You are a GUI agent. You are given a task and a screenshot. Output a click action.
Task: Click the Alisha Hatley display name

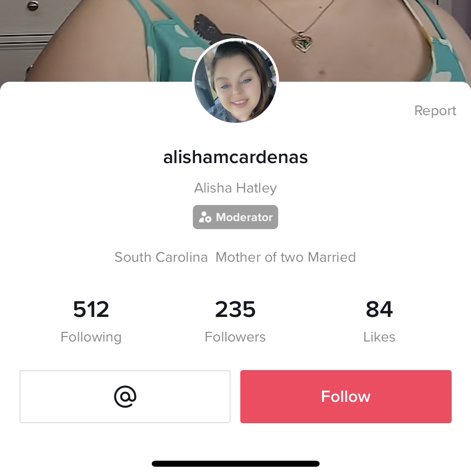[235, 188]
